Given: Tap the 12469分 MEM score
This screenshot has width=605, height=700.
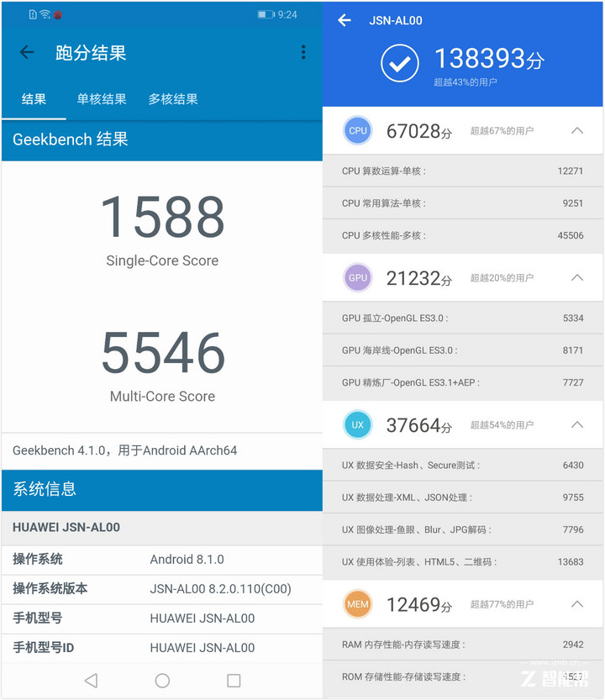Looking at the screenshot, I should click(419, 604).
